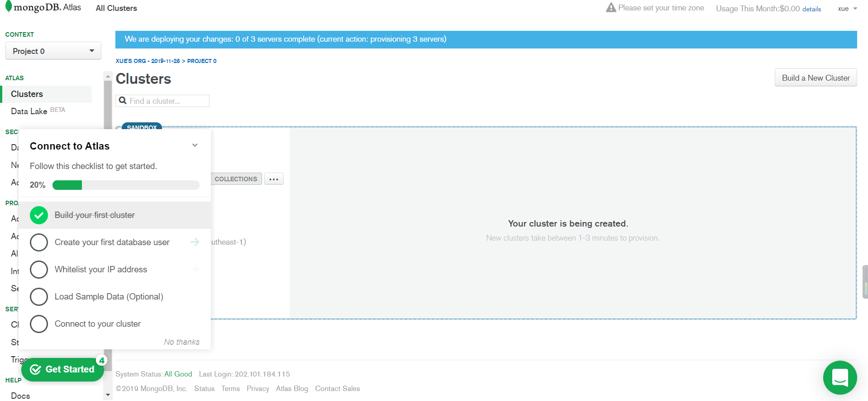Click the SANDBOX cluster label
868x401 pixels.
[x=142, y=127]
